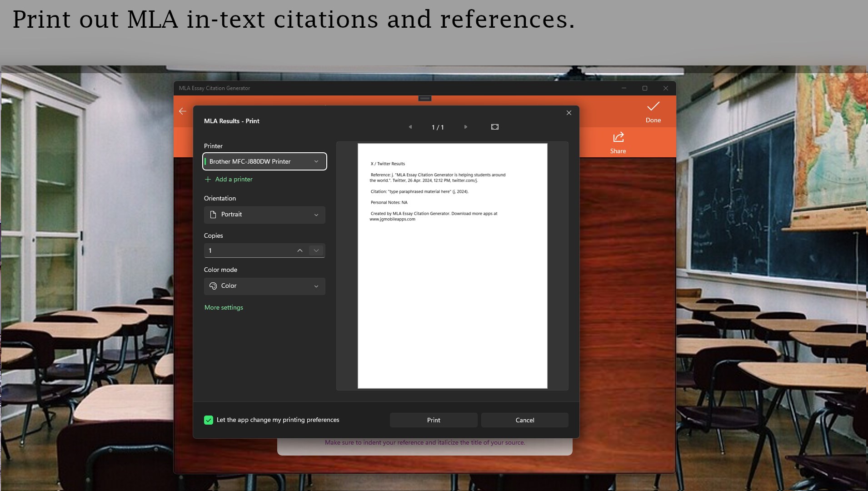This screenshot has width=868, height=491.
Task: Go back with the left arrow icon
Action: pyautogui.click(x=183, y=111)
